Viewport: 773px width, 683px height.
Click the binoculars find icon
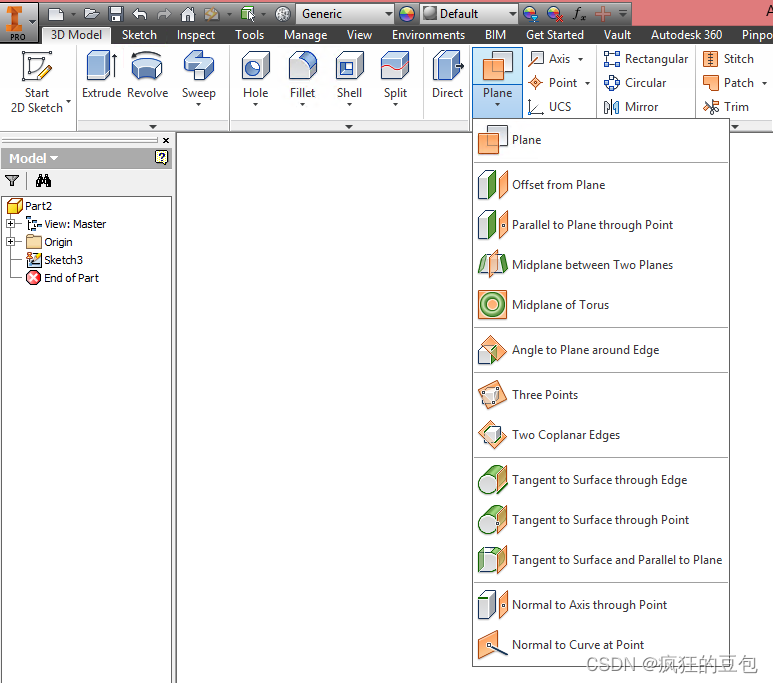tap(43, 181)
